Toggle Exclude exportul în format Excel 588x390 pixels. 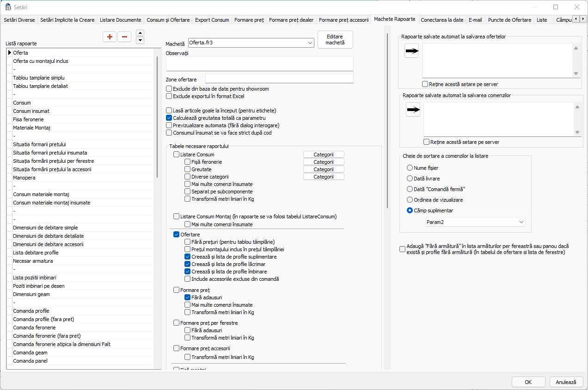coord(169,96)
